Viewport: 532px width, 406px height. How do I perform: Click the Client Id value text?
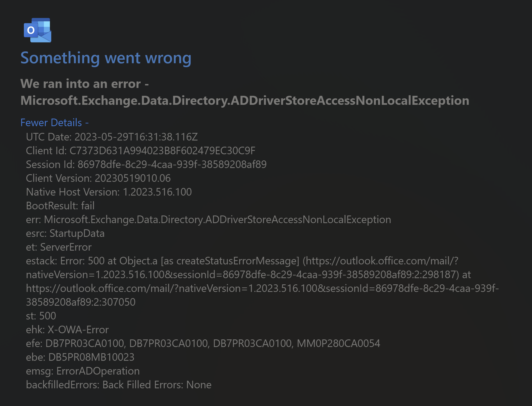pos(140,151)
